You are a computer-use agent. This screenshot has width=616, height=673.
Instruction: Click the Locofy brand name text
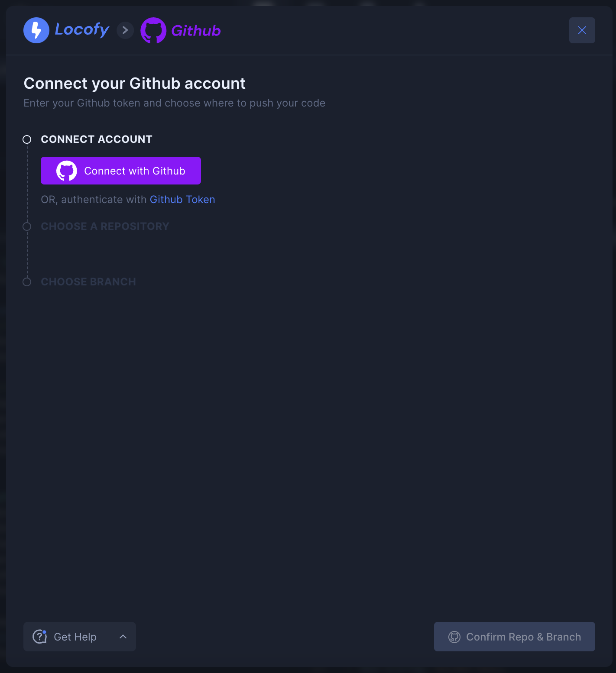pos(82,30)
